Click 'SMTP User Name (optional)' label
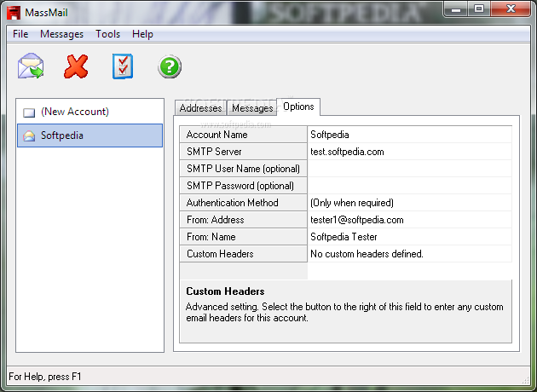 [243, 169]
